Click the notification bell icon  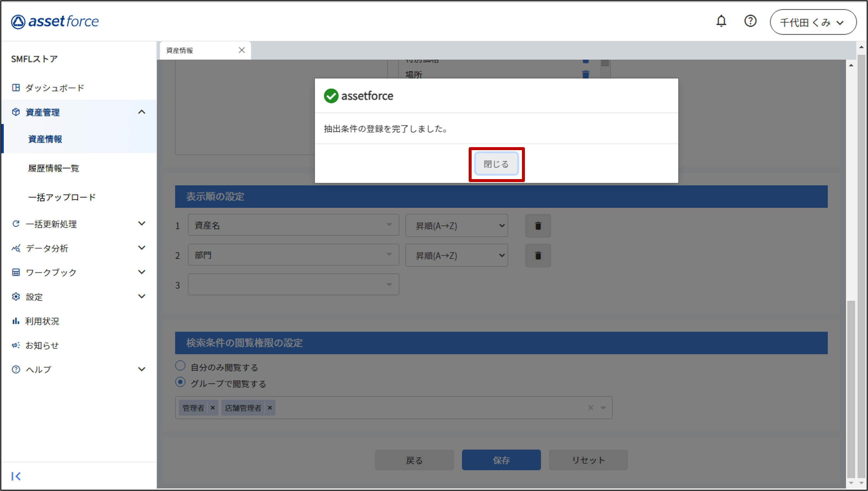(721, 21)
